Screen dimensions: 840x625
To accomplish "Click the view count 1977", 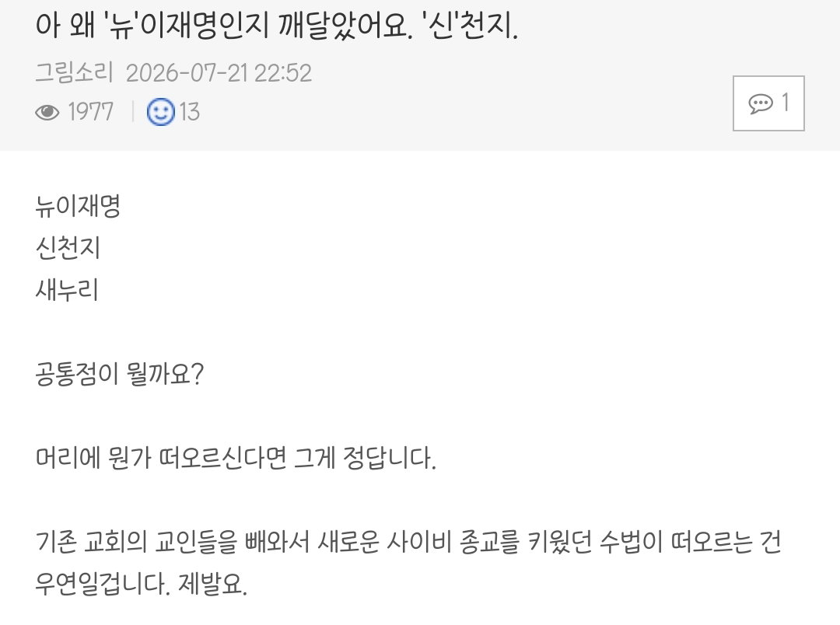I will [x=90, y=113].
